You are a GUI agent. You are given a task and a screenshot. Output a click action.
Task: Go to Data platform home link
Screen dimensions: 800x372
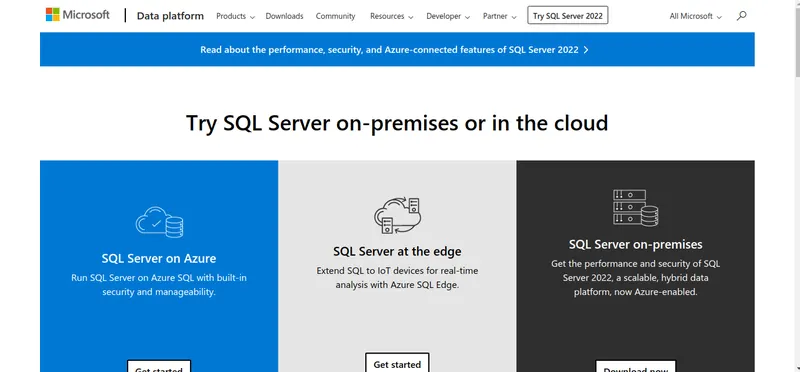[170, 16]
